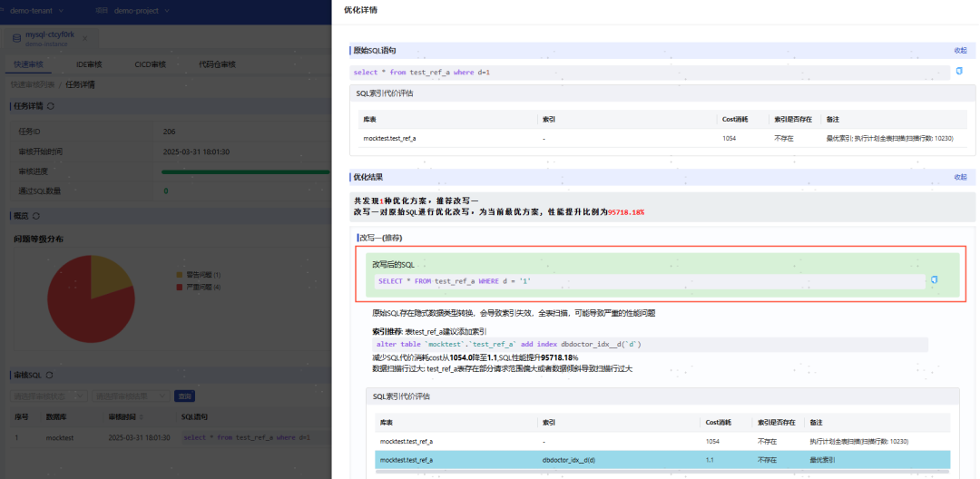This screenshot has height=479, width=980.
Task: Switch to the CICD审核 tab
Action: [x=150, y=64]
